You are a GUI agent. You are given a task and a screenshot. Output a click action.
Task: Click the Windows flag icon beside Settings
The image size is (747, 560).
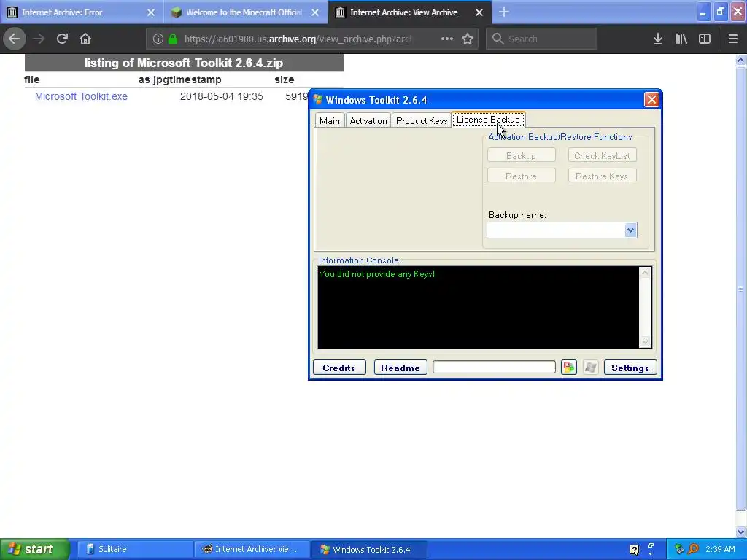(x=591, y=367)
